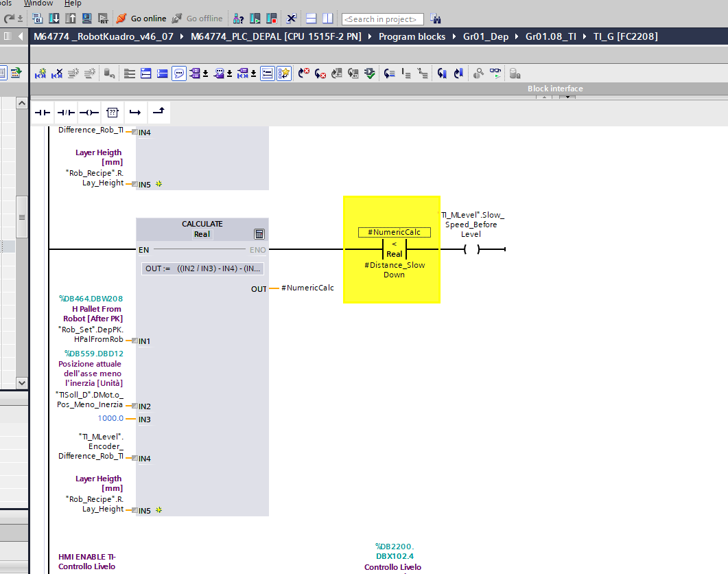Select the 1000.0 constant at IN3

tap(110, 418)
